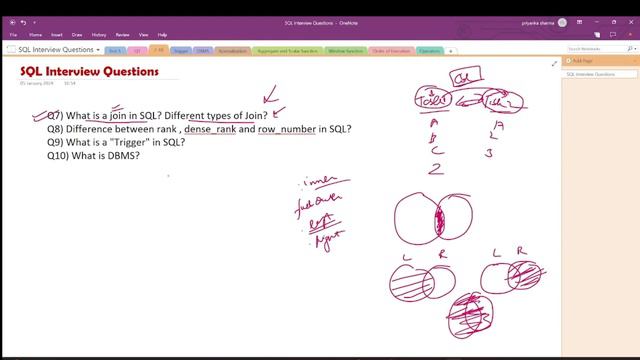The width and height of the screenshot is (640, 360).
Task: Select the SQL Interview Questions page in list
Action: pos(600,74)
